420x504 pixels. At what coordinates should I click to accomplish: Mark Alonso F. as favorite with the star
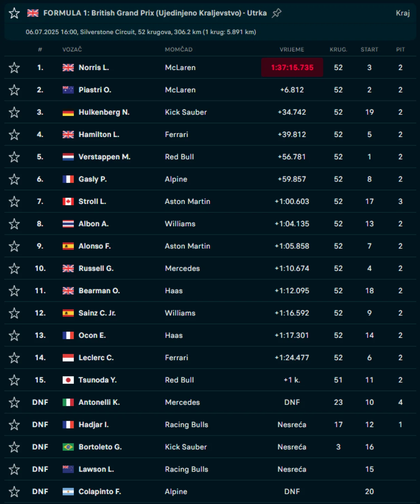pyautogui.click(x=14, y=246)
